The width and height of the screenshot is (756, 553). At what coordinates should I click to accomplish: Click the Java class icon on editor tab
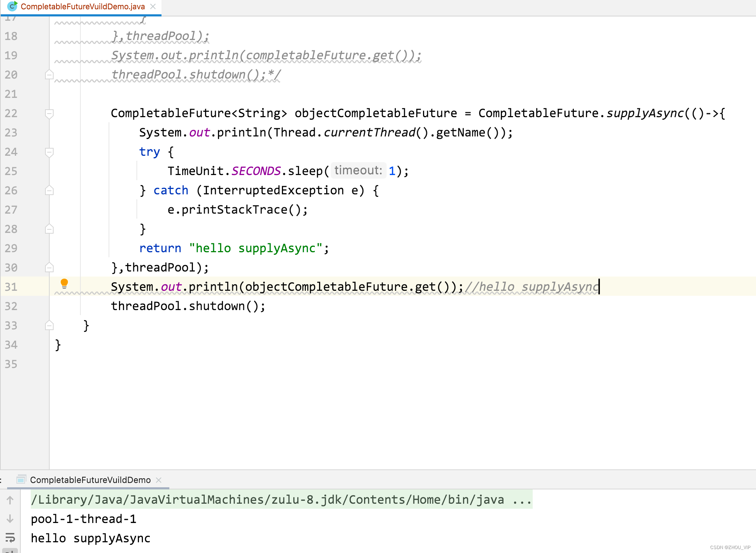click(12, 6)
